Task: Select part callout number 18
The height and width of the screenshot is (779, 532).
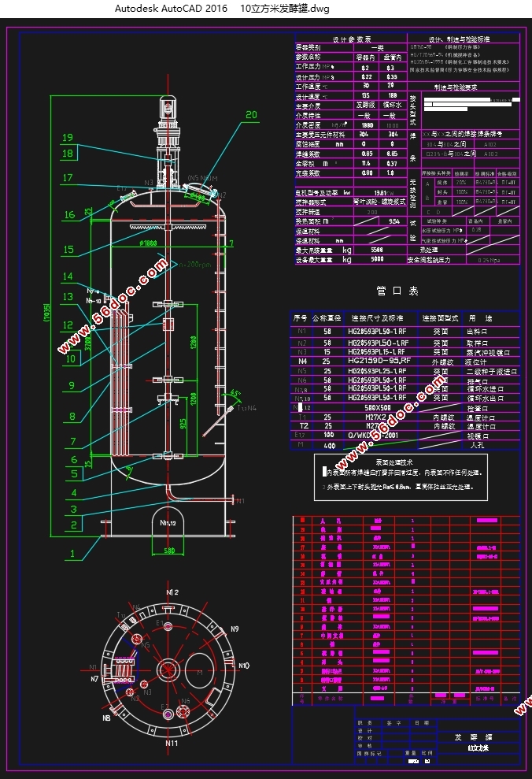Action: tap(68, 154)
